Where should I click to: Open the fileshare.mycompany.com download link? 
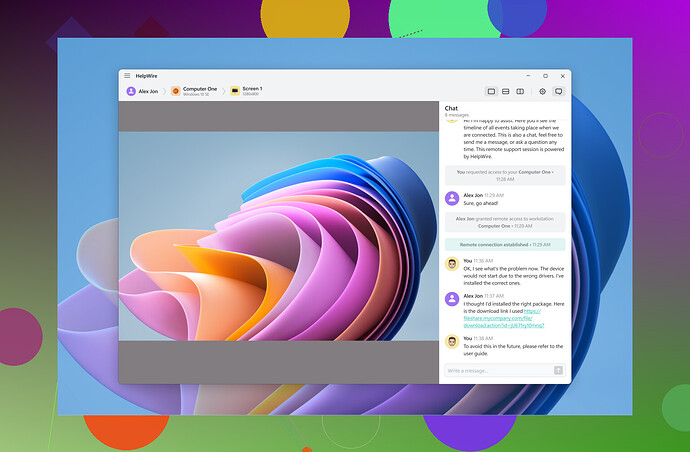tap(503, 318)
